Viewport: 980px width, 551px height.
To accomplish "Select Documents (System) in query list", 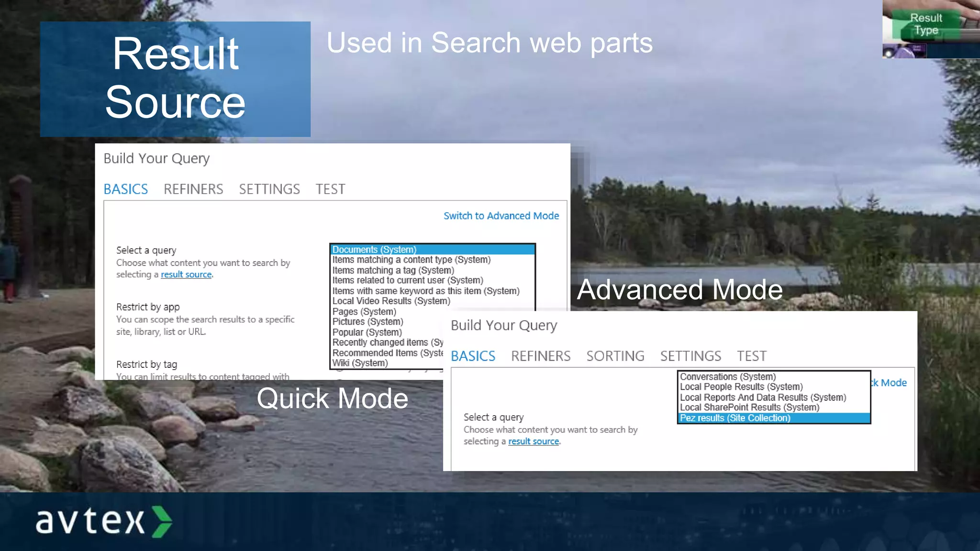I will [433, 249].
